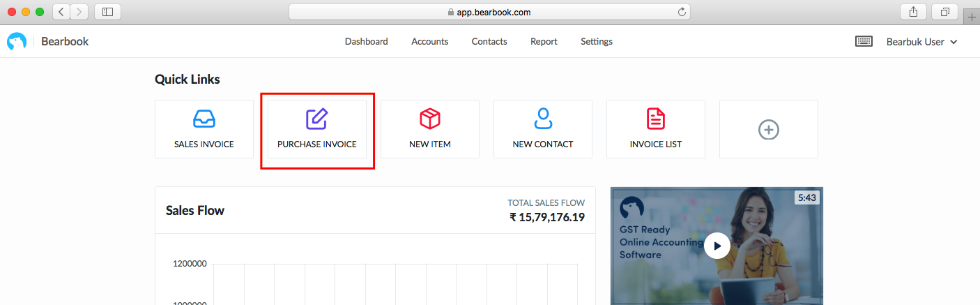Click the total sales flow amount ₹ 15,79,176.19
The height and width of the screenshot is (305, 980).
547,217
